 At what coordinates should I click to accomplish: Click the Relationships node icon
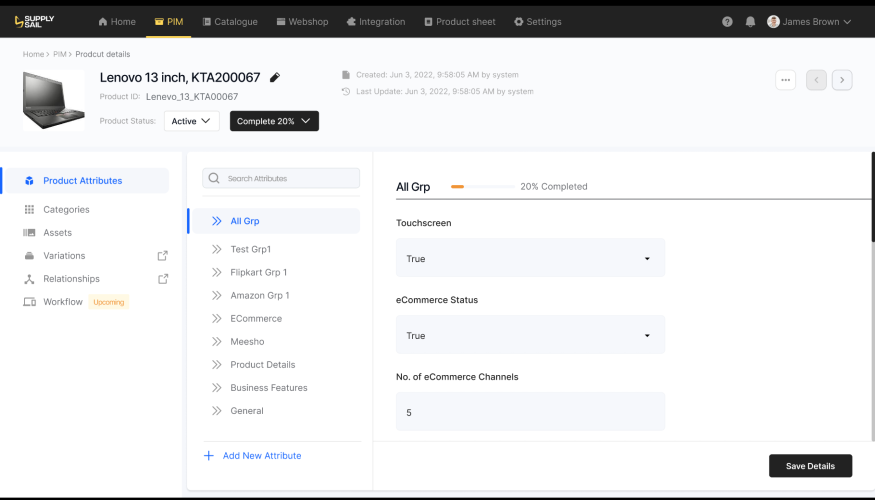coord(29,279)
